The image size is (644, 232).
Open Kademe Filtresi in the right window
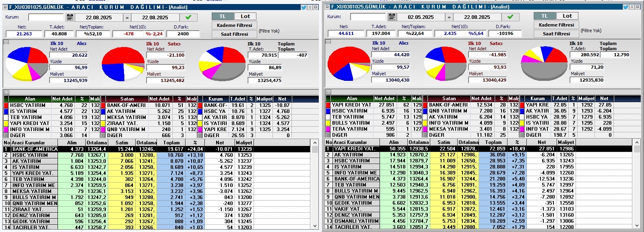tap(556, 25)
